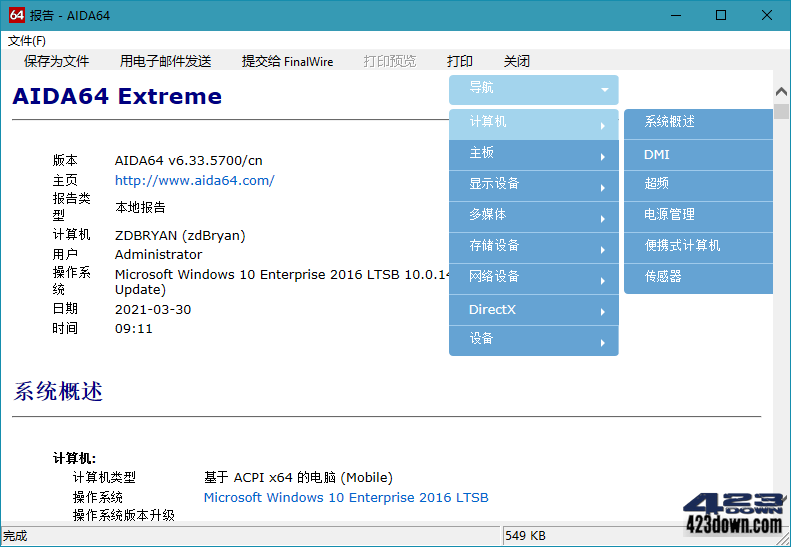Click the greyed 打印预览 toolbar button
This screenshot has height=547, width=791.
(389, 62)
